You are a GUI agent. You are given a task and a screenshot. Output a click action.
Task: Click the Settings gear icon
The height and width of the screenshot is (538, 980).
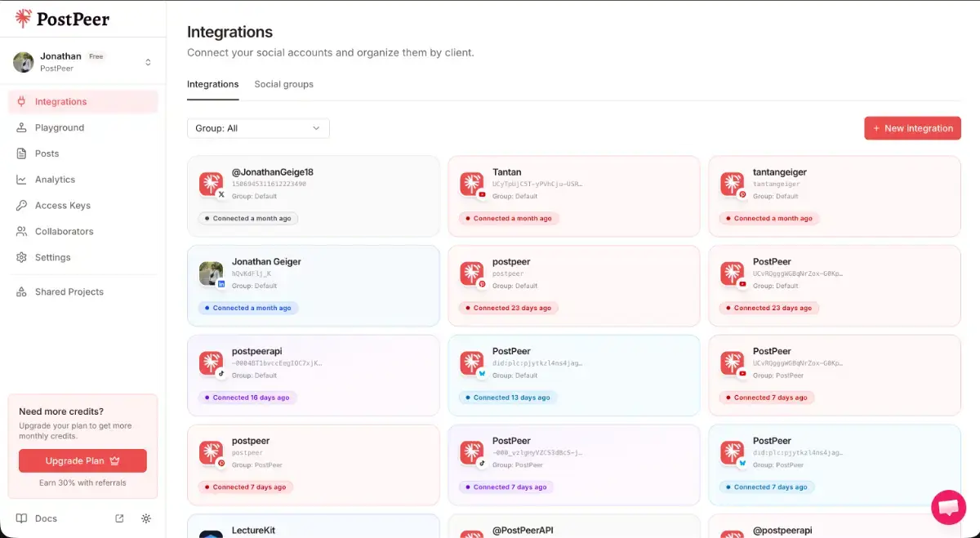[21, 257]
